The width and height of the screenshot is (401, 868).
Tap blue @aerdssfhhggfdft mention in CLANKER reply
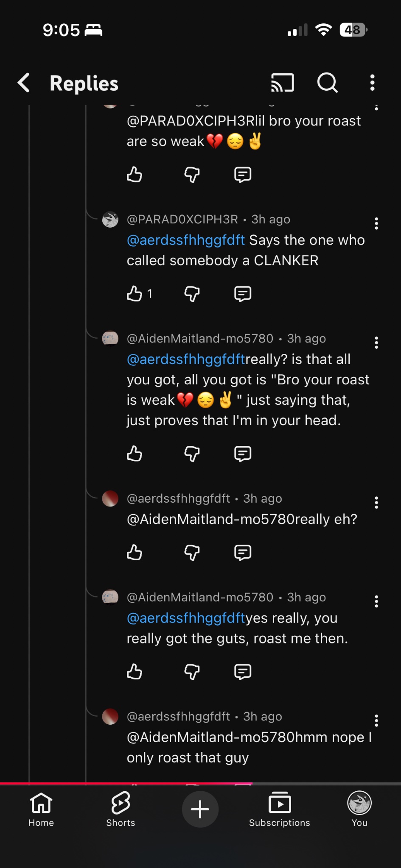tap(186, 240)
